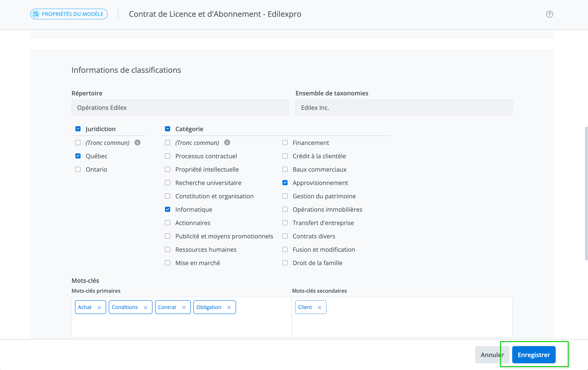
Task: Remove the Client secondary keyword tag
Action: click(319, 308)
